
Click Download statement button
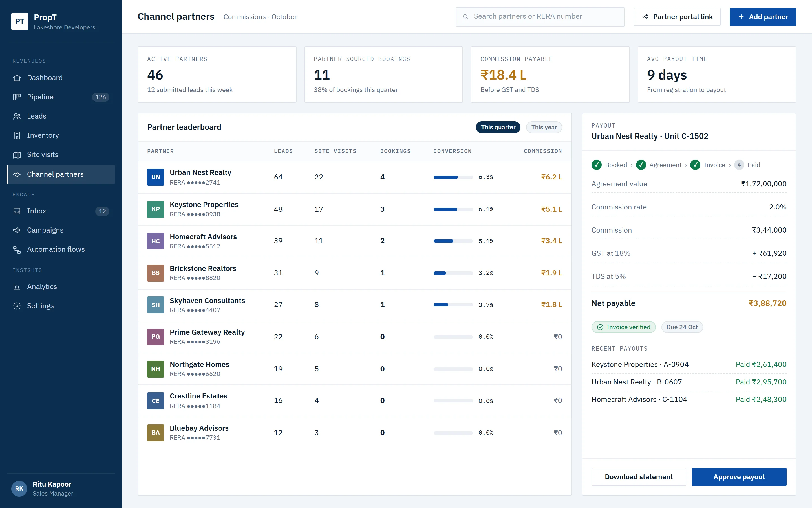coord(639,477)
